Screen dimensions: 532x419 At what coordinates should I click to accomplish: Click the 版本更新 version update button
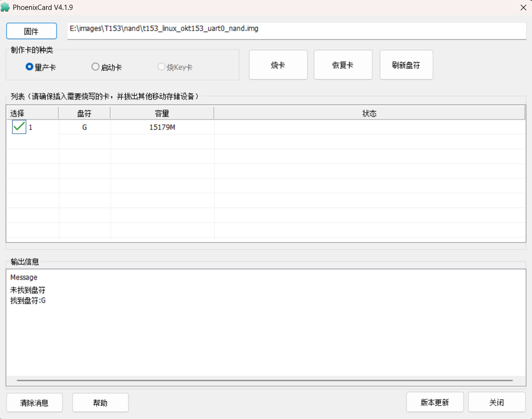[x=434, y=403]
